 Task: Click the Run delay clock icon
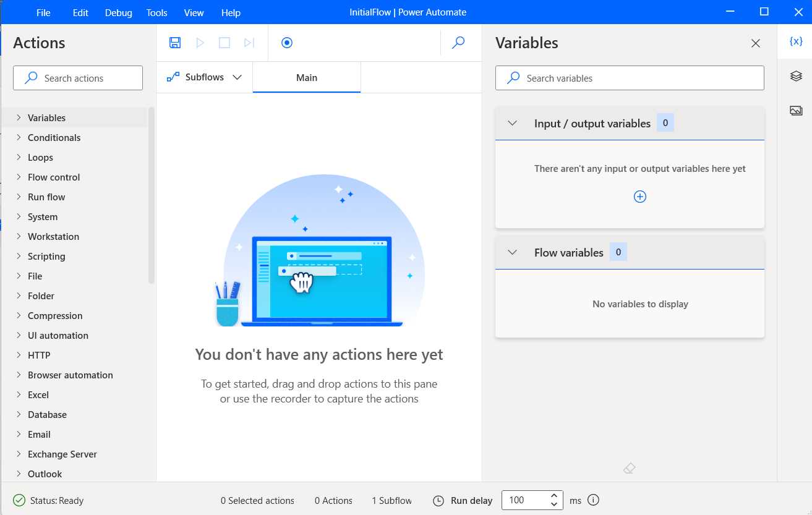(438, 501)
